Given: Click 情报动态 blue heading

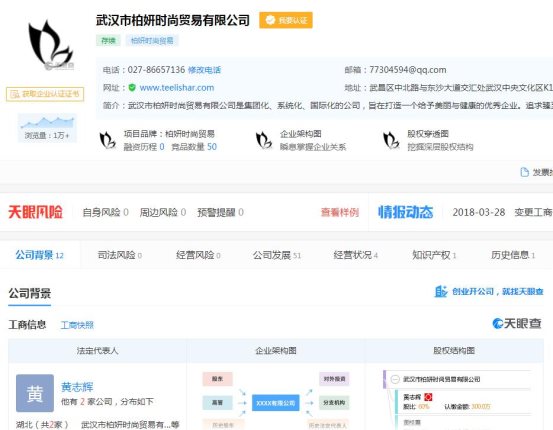Looking at the screenshot, I should coord(406,212).
